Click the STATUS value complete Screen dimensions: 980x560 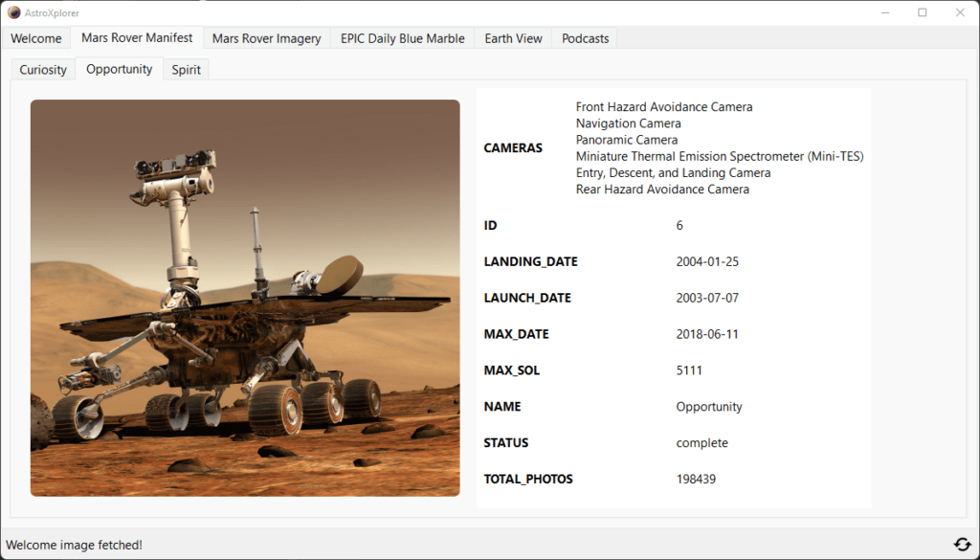(702, 442)
